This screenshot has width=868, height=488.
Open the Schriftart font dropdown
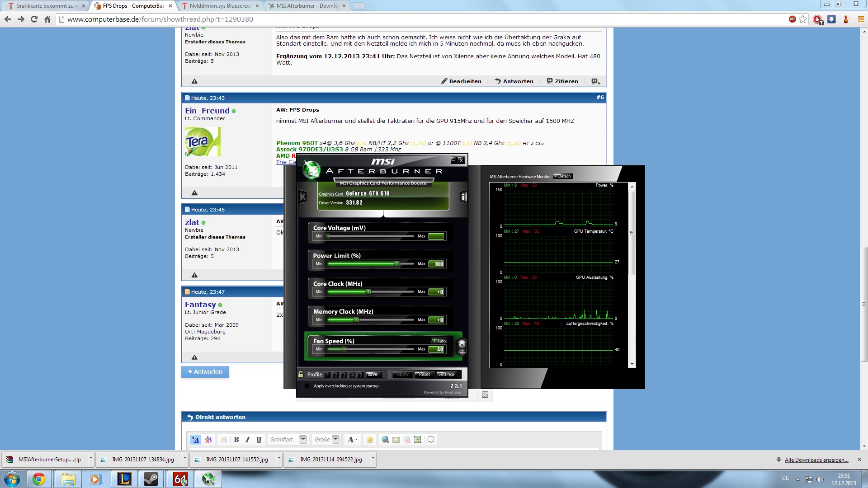click(303, 439)
